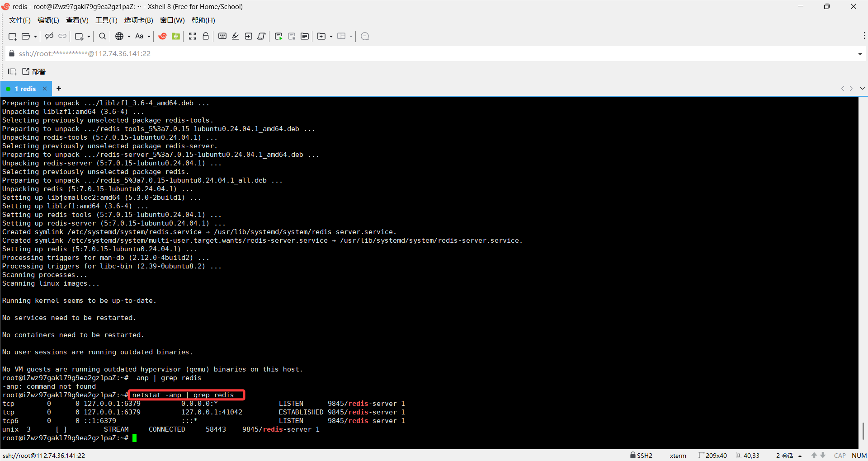Click the SSH2 status bar indicator
868x461 pixels.
642,456
